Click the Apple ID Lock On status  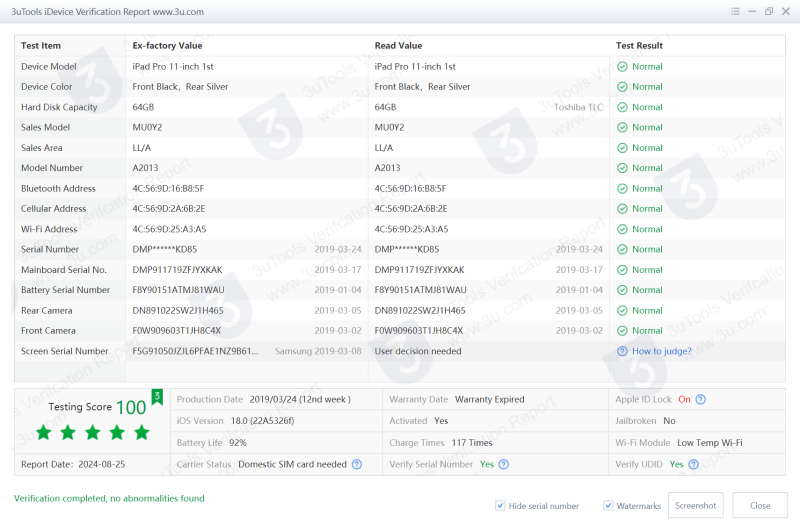click(684, 399)
